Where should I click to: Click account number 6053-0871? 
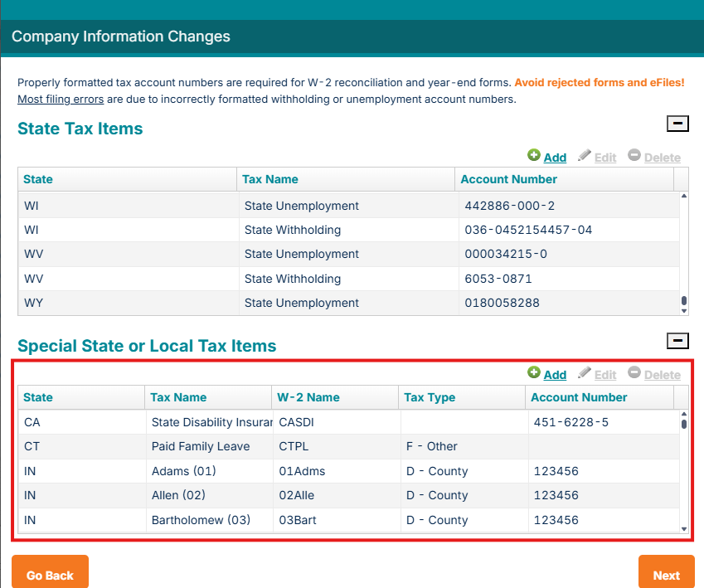(x=498, y=279)
